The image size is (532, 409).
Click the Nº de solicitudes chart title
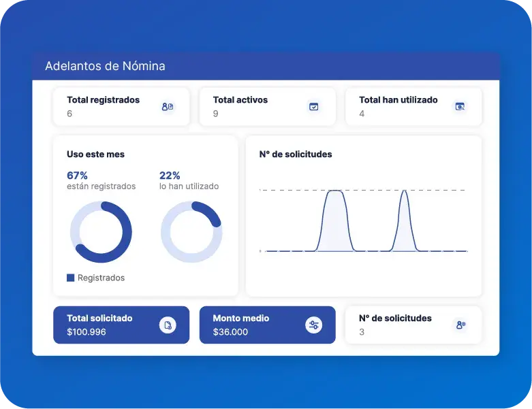click(296, 154)
